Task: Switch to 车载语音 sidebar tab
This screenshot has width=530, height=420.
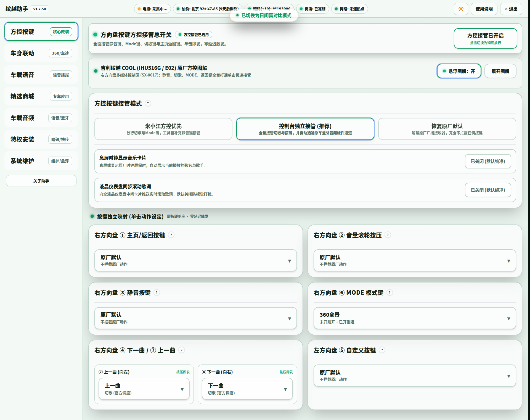Action: [41, 75]
